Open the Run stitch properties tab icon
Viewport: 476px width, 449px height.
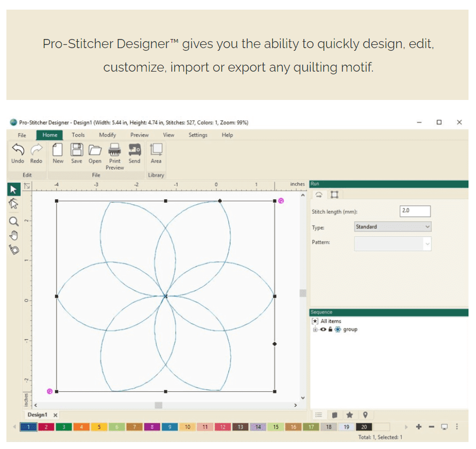(318, 195)
